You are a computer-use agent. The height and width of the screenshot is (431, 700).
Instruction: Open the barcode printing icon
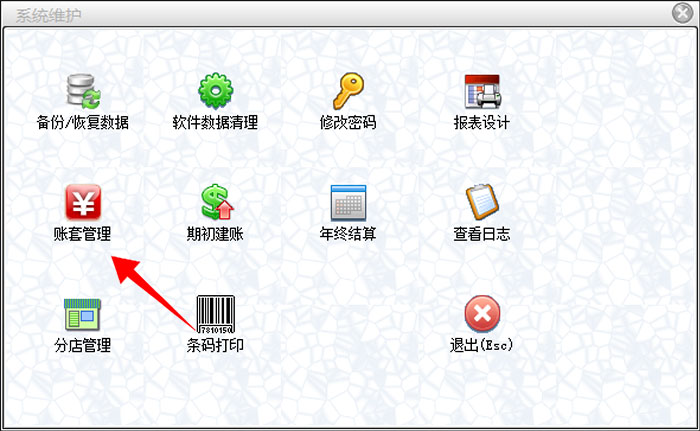click(216, 314)
